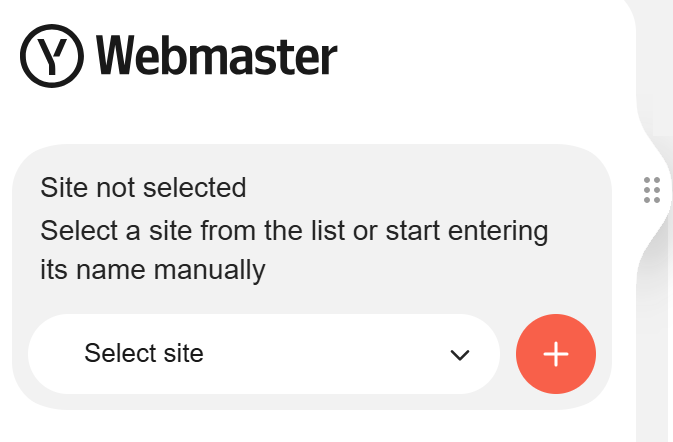
Task: Expand the site list using the down arrow
Action: click(x=460, y=354)
